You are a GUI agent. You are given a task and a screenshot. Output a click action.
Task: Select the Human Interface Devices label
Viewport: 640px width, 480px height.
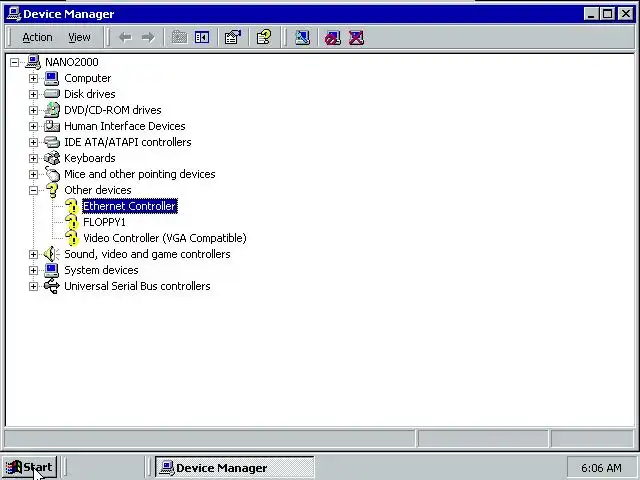click(124, 126)
